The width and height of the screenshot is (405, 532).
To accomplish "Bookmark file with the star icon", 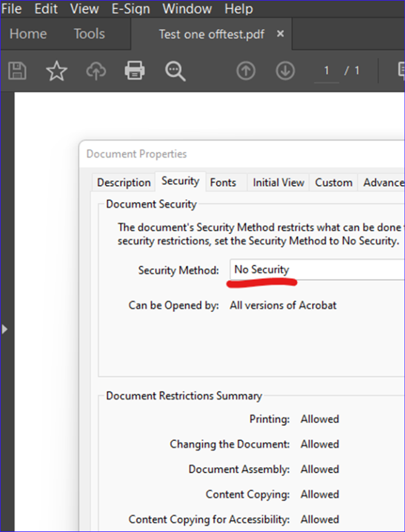I will tap(56, 71).
